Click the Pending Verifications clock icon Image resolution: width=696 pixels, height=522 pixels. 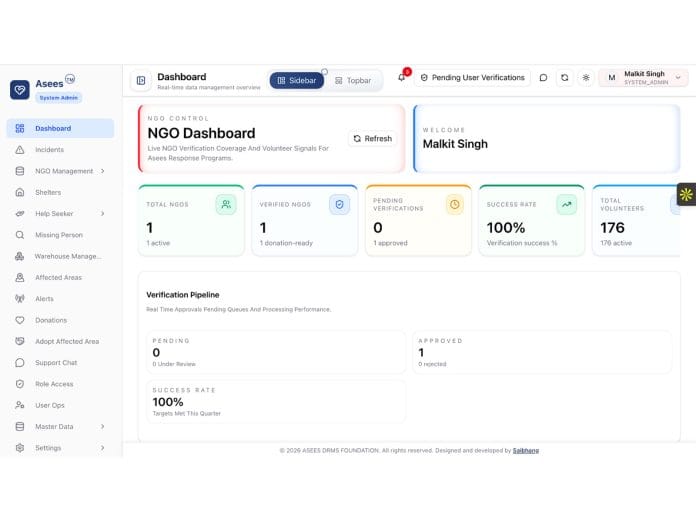coord(455,204)
